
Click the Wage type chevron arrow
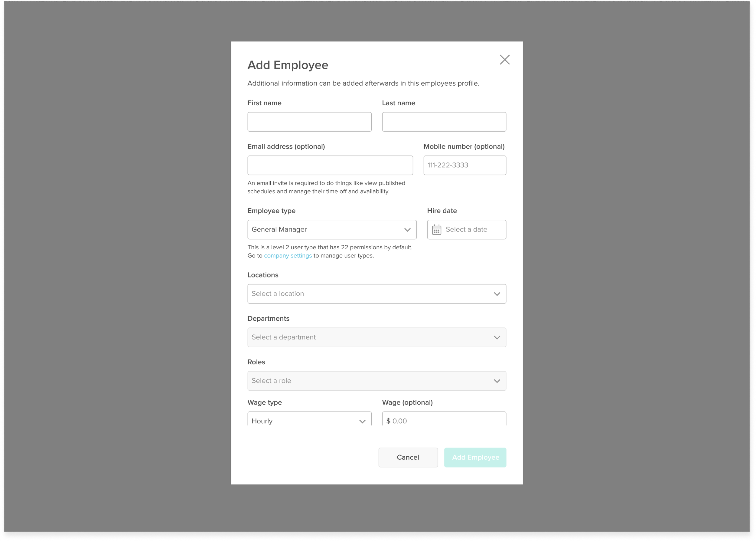coord(362,421)
